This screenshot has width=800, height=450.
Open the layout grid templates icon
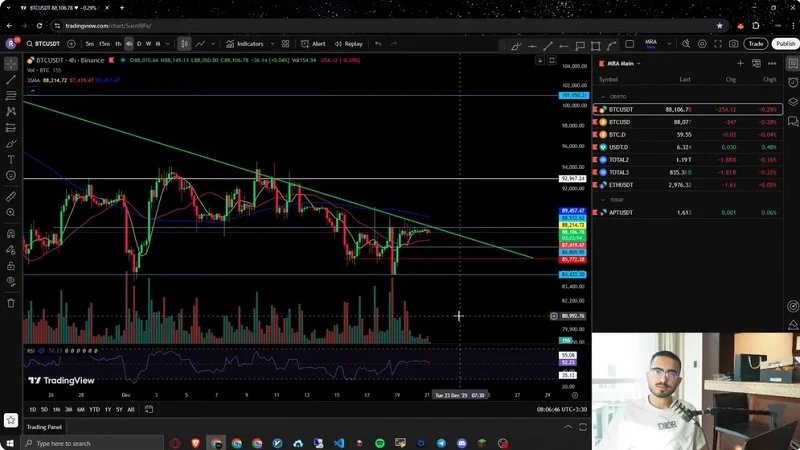(x=285, y=44)
